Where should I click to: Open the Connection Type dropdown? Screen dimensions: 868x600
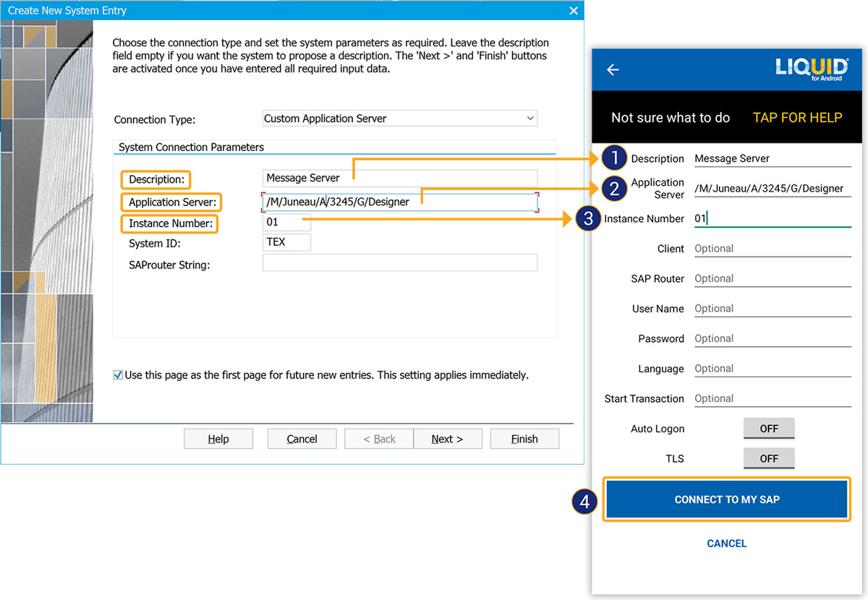click(399, 119)
